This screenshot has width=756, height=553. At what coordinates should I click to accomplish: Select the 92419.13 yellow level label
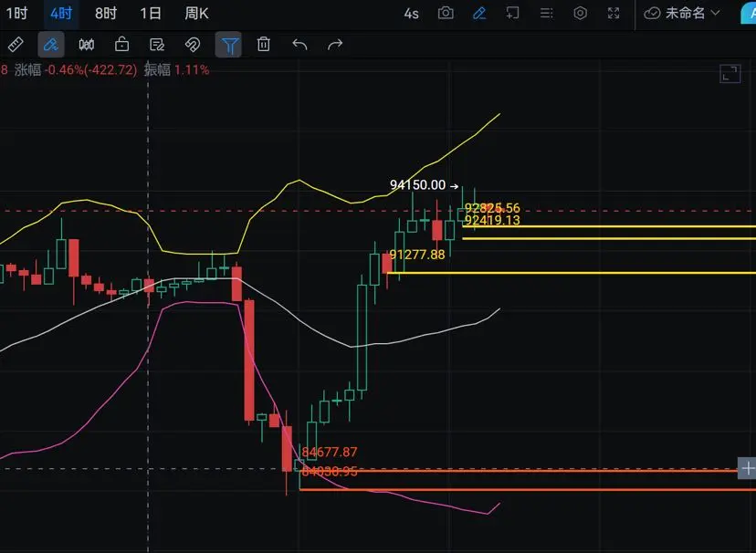(493, 221)
